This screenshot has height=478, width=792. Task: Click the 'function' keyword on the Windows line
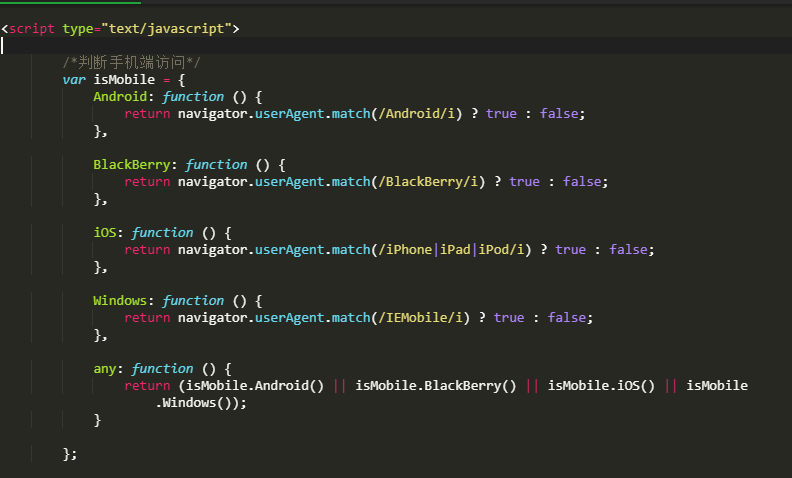[x=193, y=301]
